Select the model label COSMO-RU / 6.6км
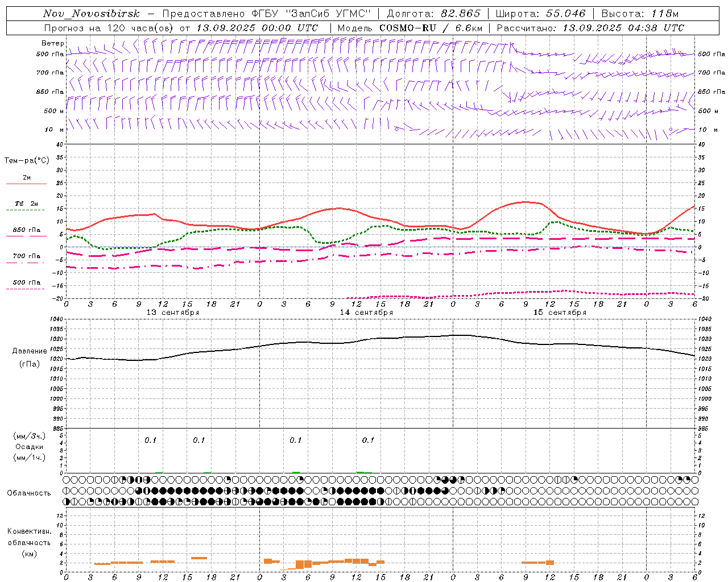The image size is (728, 582). [431, 28]
